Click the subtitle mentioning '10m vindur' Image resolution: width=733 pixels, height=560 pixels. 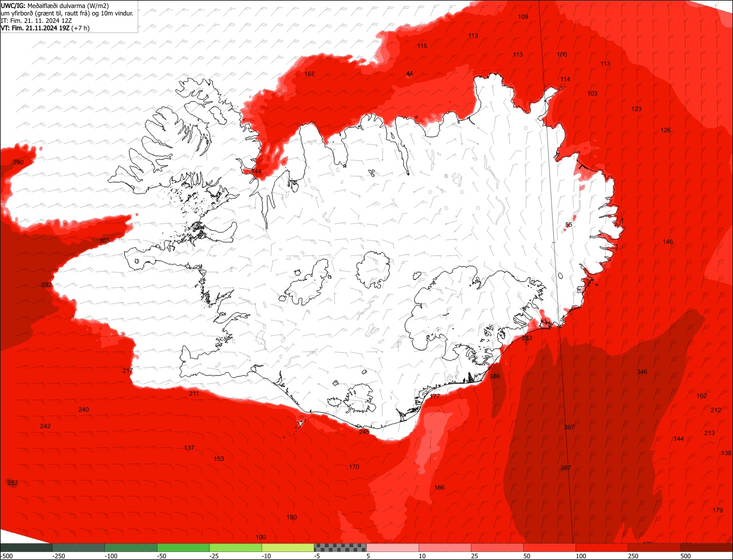pos(68,13)
